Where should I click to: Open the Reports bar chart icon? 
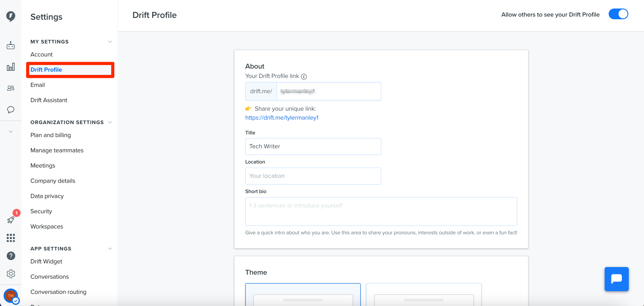[11, 67]
